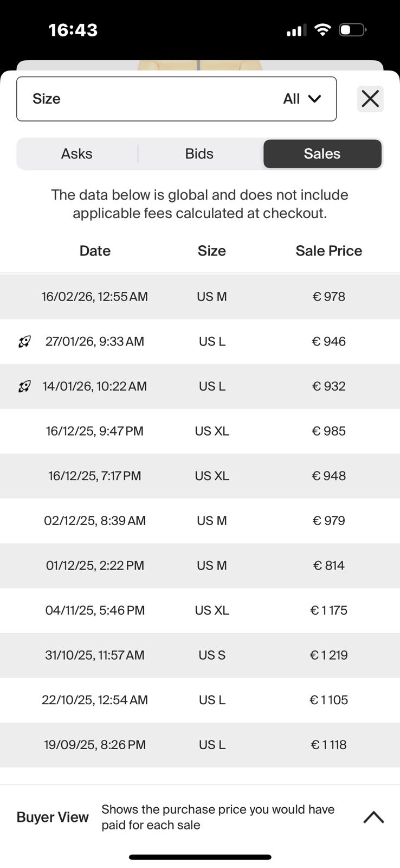The width and height of the screenshot is (400, 868).
Task: Close the sales history sheet
Action: tap(370, 99)
